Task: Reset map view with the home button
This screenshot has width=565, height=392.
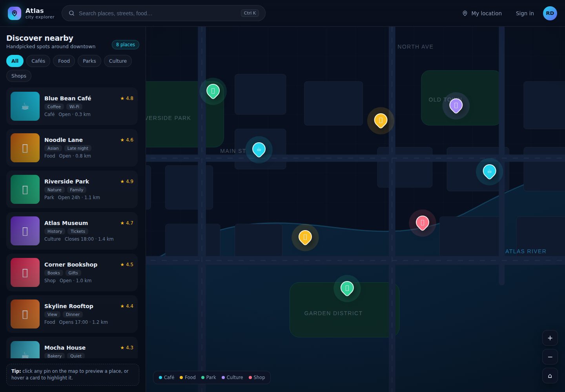Action: 550,376
